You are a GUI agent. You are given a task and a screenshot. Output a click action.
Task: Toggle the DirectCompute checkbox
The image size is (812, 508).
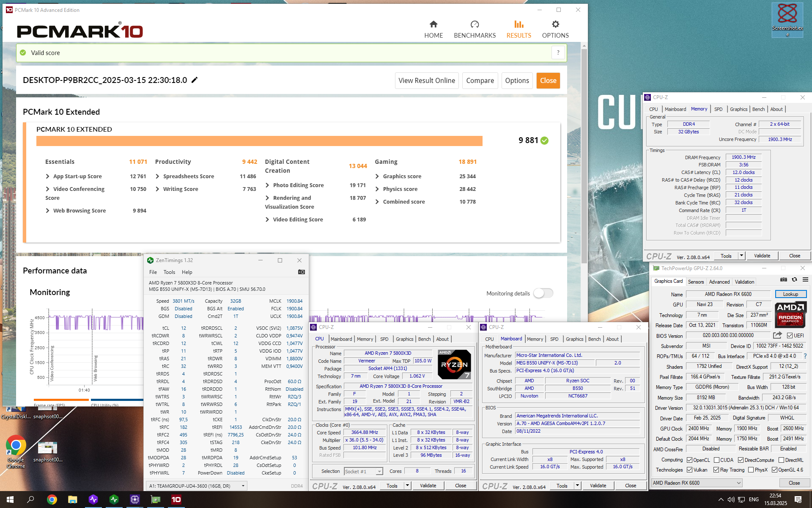click(x=741, y=460)
